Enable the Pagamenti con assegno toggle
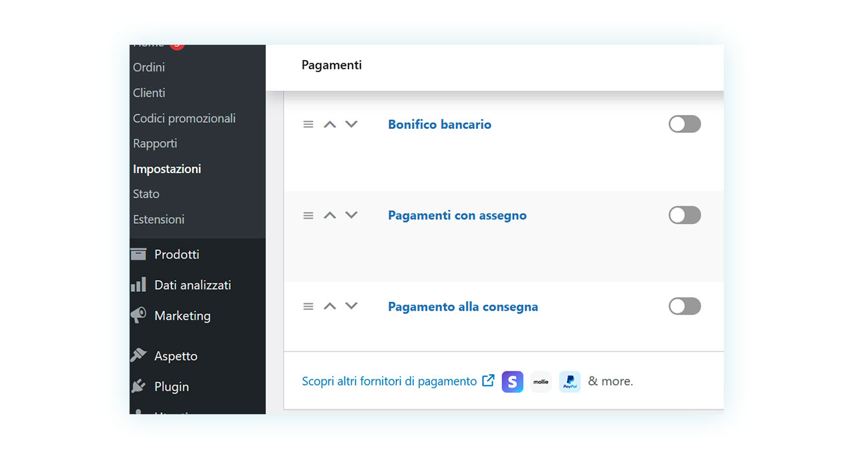868x461 pixels. pyautogui.click(x=684, y=215)
